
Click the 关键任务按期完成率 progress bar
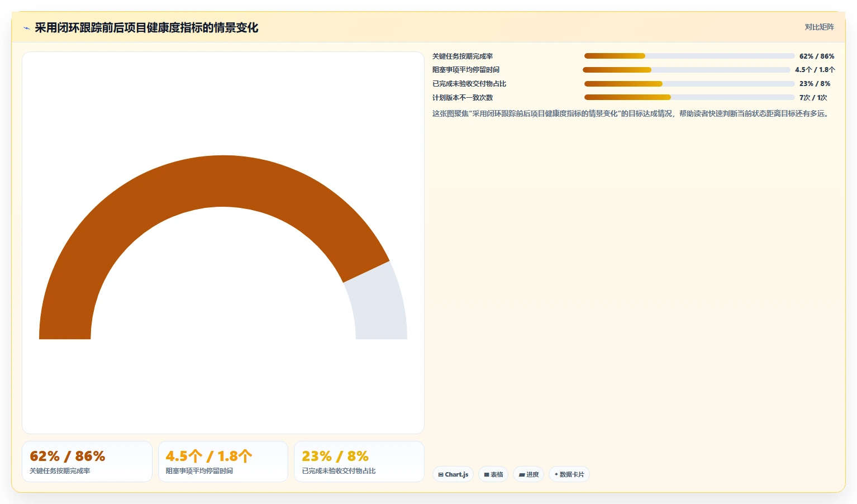coord(689,56)
